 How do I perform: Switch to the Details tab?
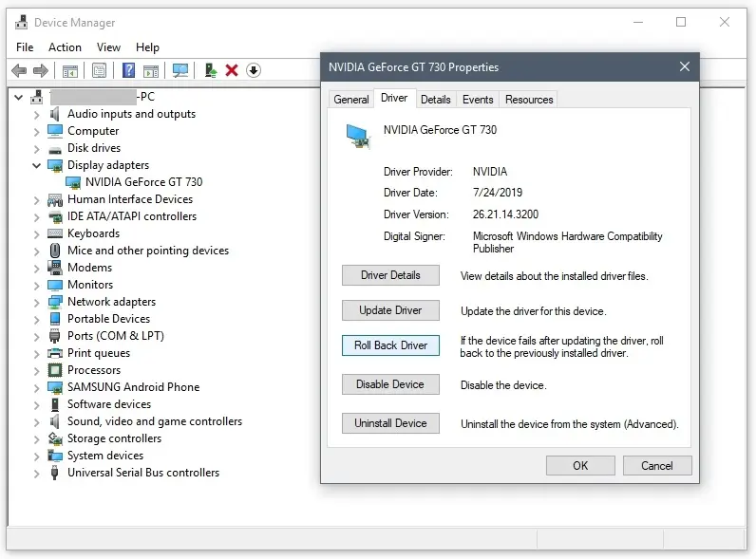tap(435, 100)
